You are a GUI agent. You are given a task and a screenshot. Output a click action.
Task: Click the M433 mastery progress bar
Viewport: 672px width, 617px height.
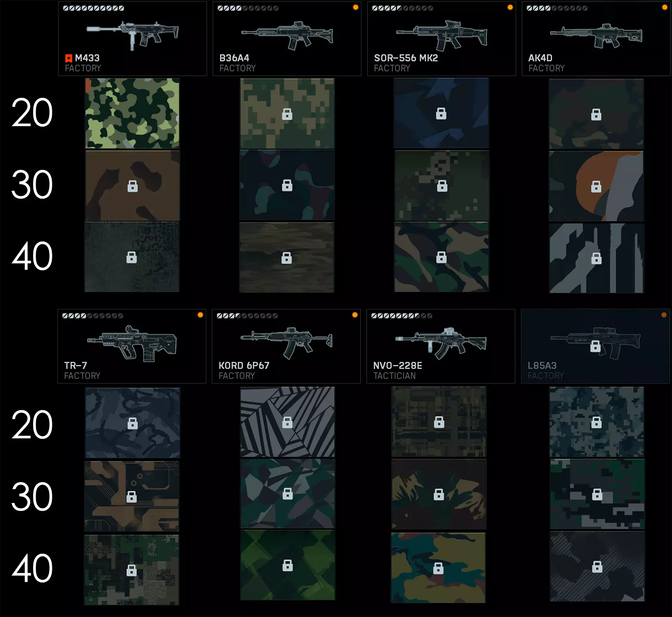pyautogui.click(x=94, y=8)
